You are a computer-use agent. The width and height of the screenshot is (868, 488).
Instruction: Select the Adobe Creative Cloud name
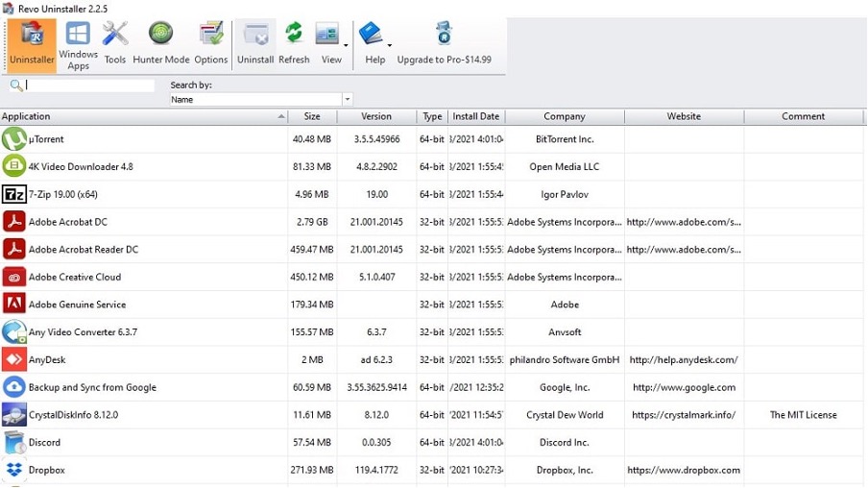point(75,277)
